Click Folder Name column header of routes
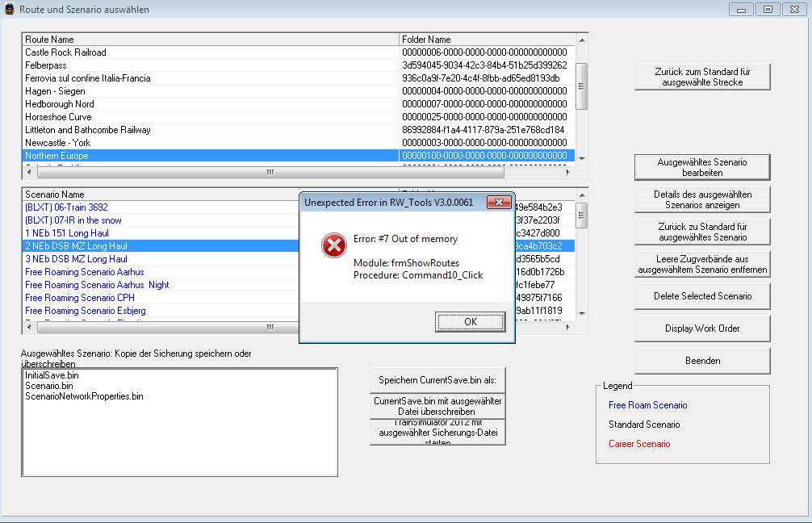812x523 pixels. coord(487,40)
